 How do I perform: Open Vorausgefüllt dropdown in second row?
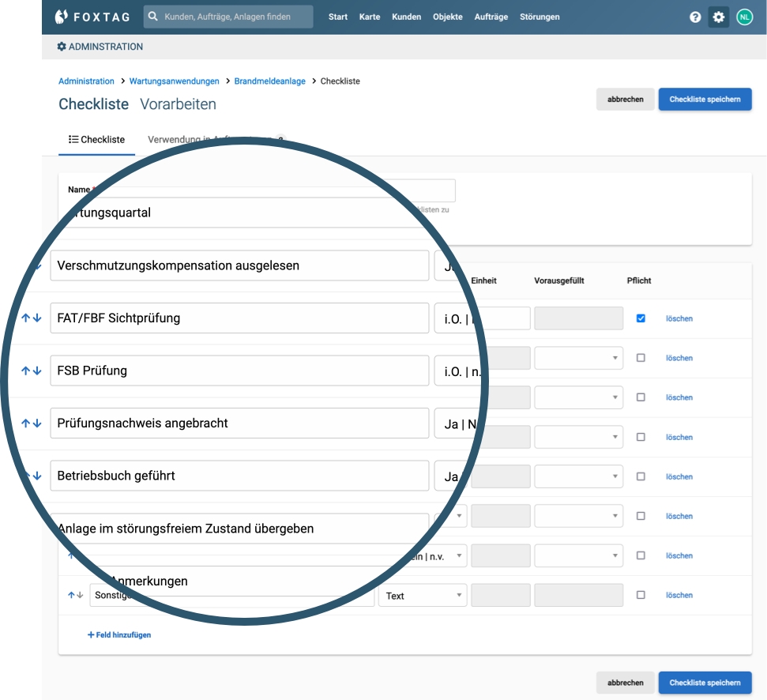(579, 358)
